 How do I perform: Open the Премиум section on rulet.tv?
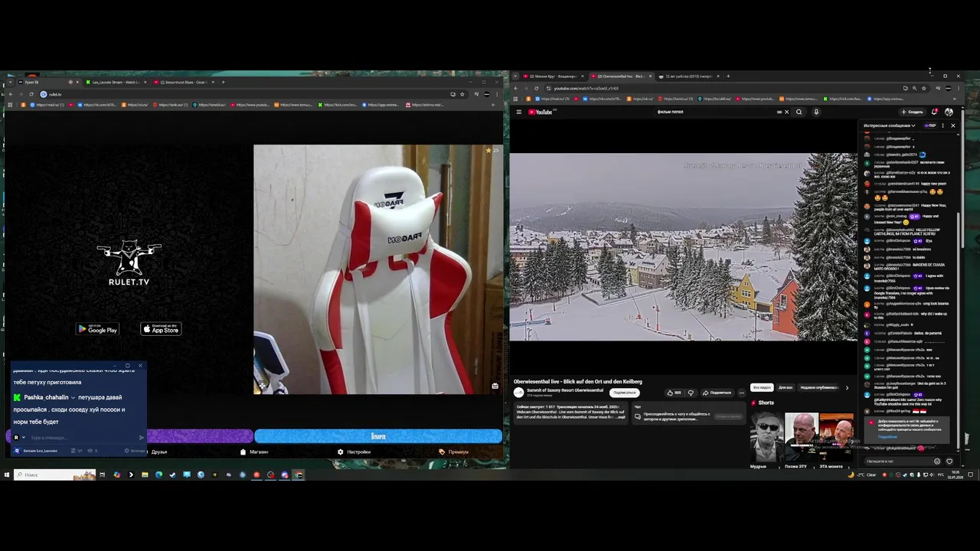coord(453,452)
